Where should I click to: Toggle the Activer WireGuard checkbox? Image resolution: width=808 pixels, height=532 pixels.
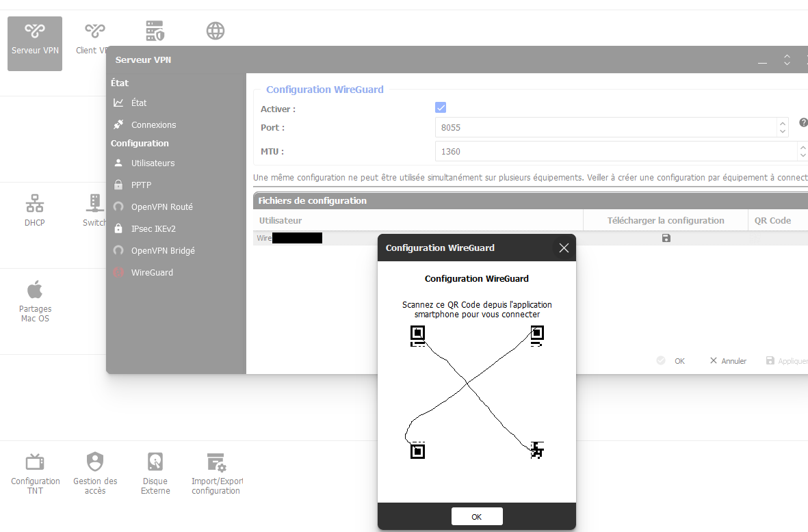tap(441, 107)
